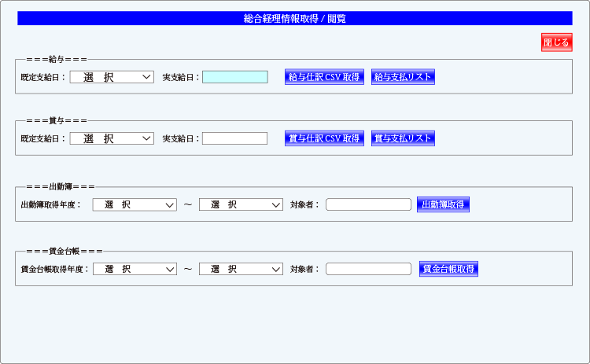The width and height of the screenshot is (590, 364).
Task: Open the end year dropdown for 賃金台帳取得年度
Action: pos(241,269)
